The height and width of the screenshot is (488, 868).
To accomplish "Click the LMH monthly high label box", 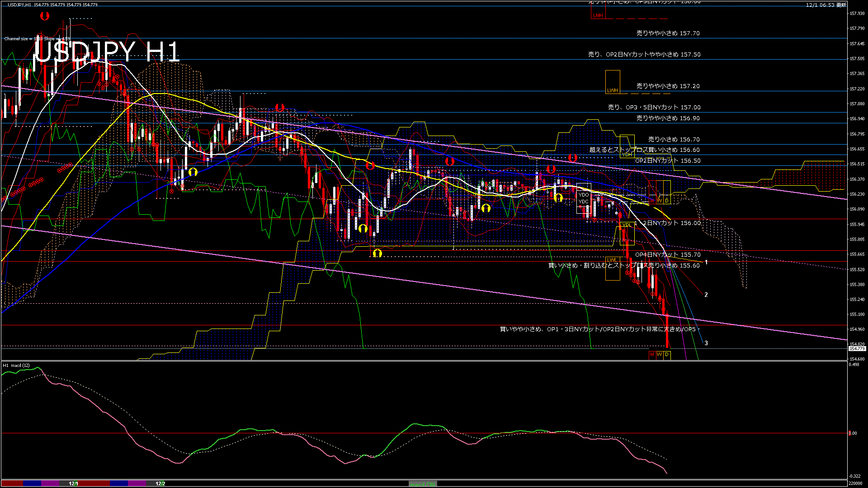I will [598, 15].
